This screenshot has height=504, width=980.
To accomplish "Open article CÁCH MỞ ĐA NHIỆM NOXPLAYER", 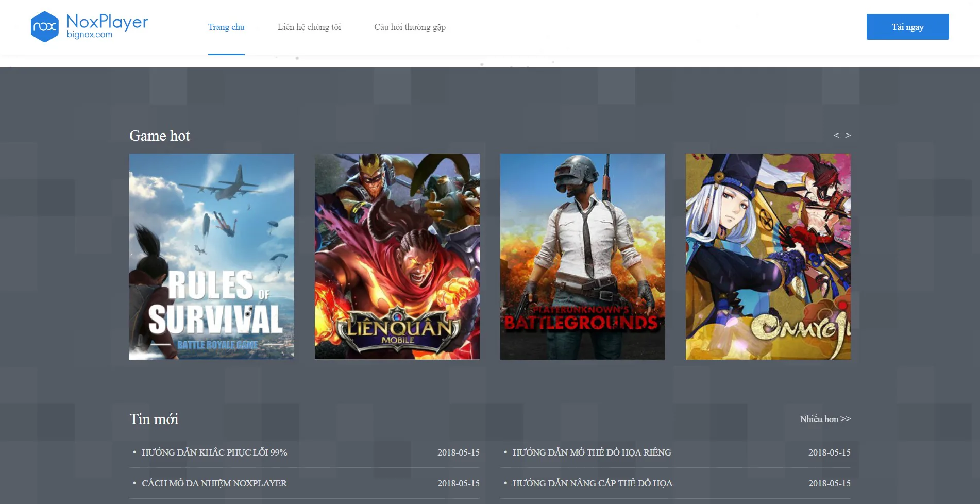I will 214,483.
